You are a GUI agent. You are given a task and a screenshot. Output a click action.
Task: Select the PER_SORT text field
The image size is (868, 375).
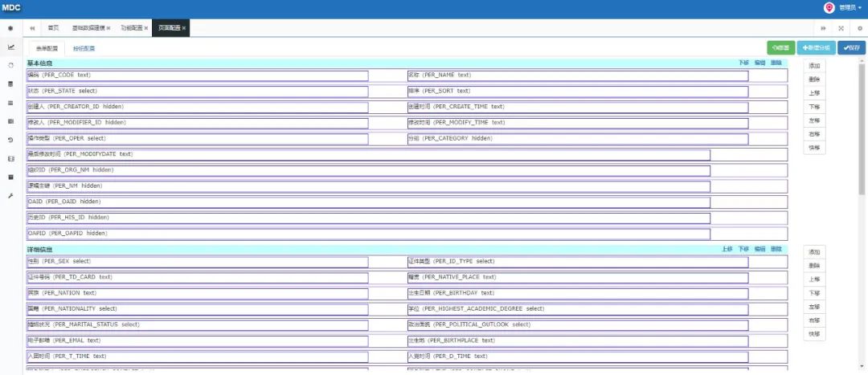[x=577, y=92]
